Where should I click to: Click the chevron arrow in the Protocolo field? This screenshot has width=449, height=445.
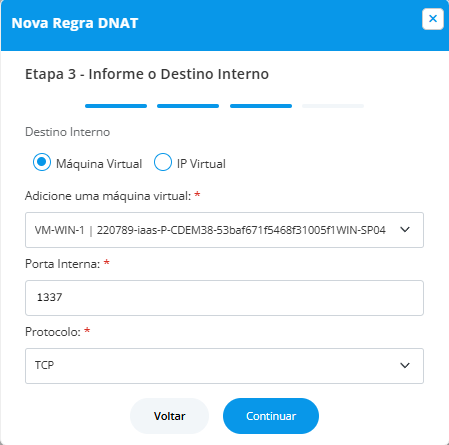pyautogui.click(x=405, y=366)
